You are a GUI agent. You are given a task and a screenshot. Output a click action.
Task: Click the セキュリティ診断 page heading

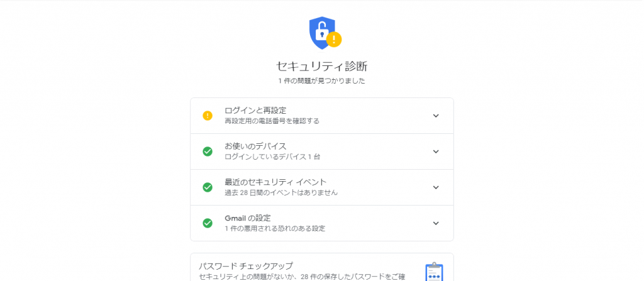321,66
